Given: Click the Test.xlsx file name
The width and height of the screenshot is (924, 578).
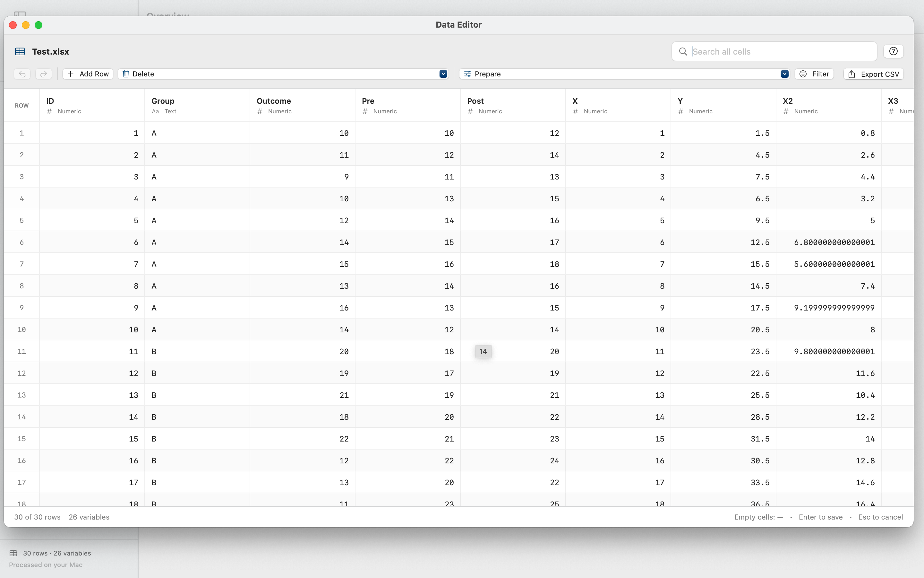Looking at the screenshot, I should [51, 52].
